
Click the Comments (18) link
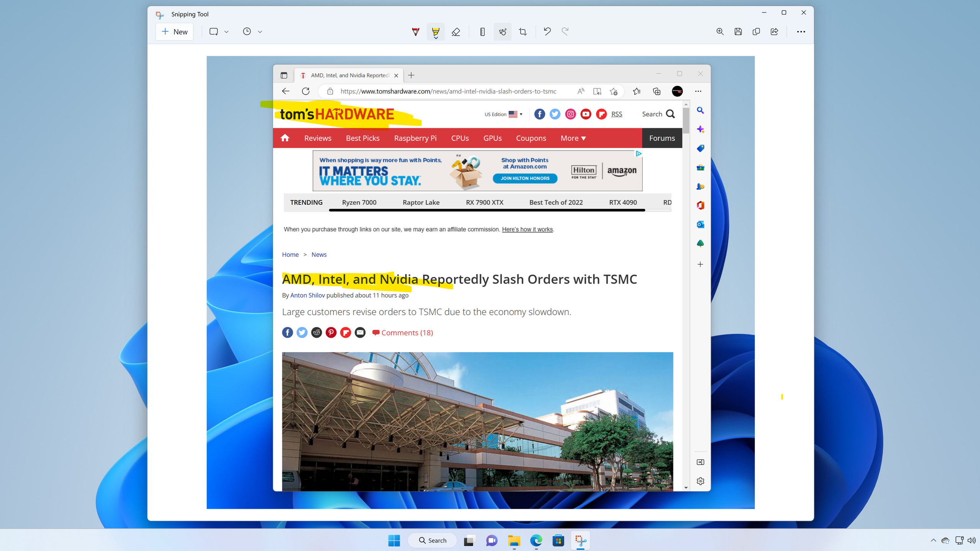(403, 333)
